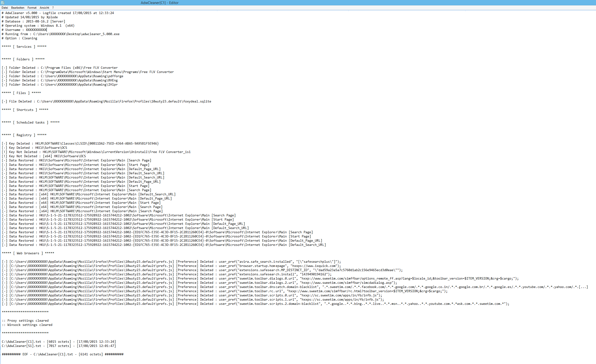
Task: Click the avira.safe_search.installed preference line
Action: pos(171,262)
